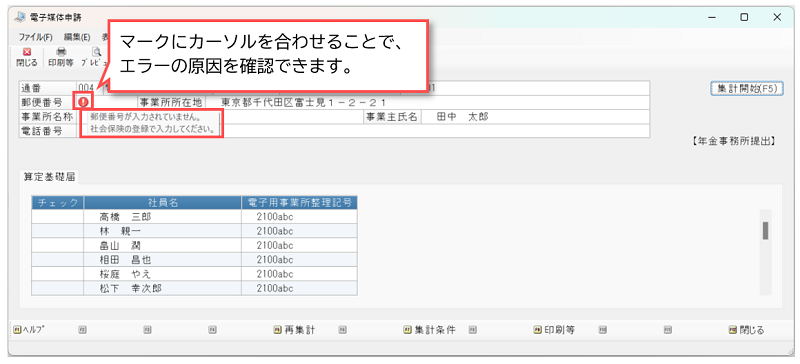Select employee 桜庭 やえ in the list

(x=163, y=274)
